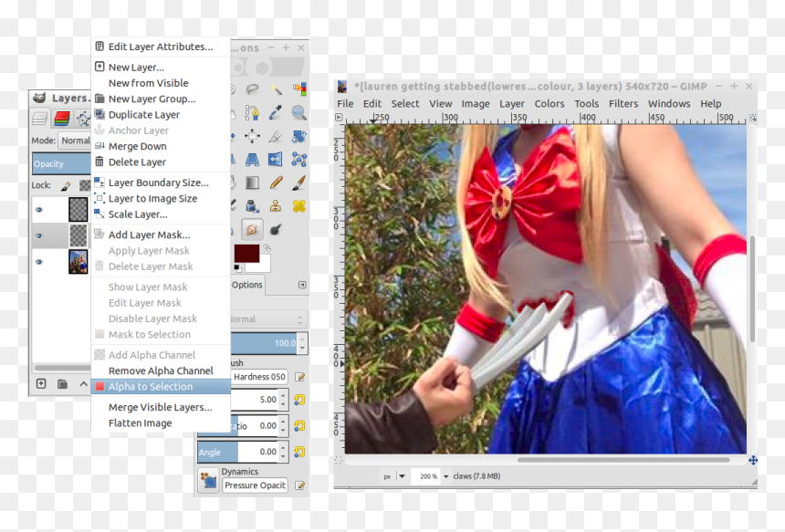Toggle lock alpha channel checker icon
Viewport: 785px width, 532px height.
[x=85, y=185]
